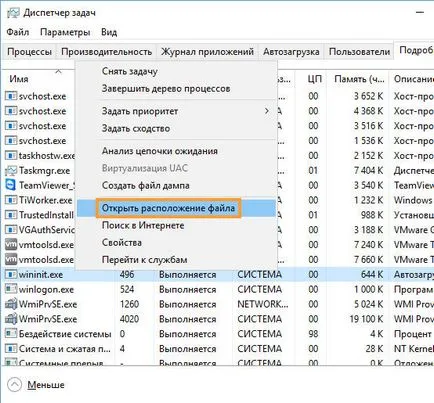Switch to the Производительность tab

[107, 52]
